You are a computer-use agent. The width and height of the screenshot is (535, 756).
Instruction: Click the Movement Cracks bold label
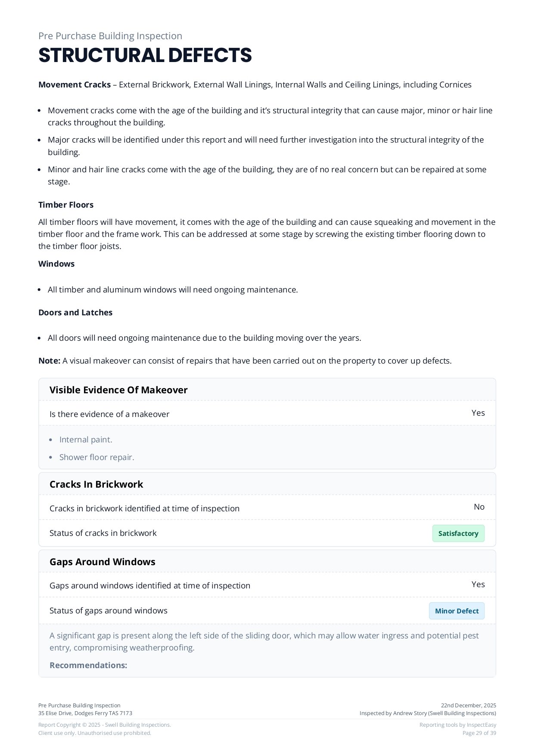pyautogui.click(x=74, y=85)
